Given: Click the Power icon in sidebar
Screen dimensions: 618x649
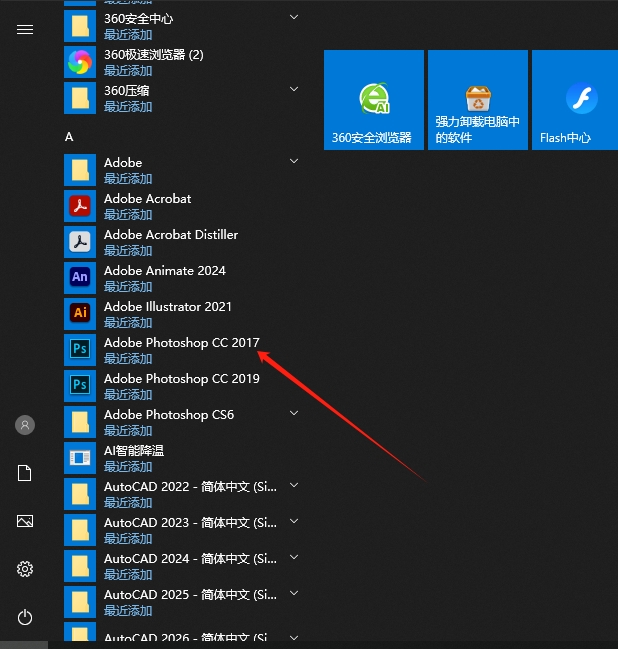Looking at the screenshot, I should tap(25, 617).
